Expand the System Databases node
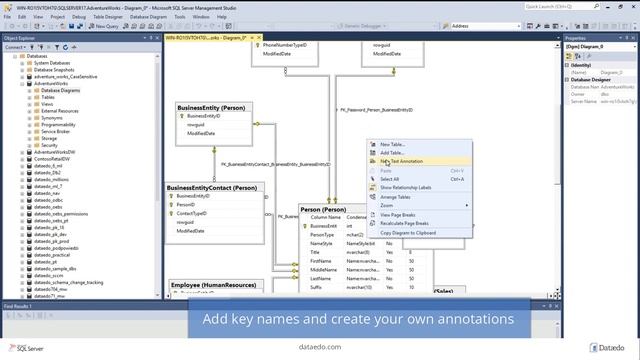The height and width of the screenshot is (360, 640). point(22,63)
